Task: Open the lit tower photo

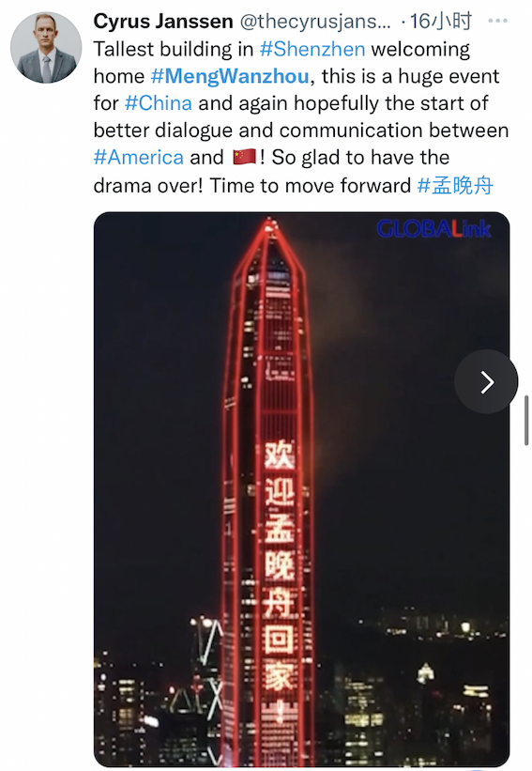Action: point(301,489)
